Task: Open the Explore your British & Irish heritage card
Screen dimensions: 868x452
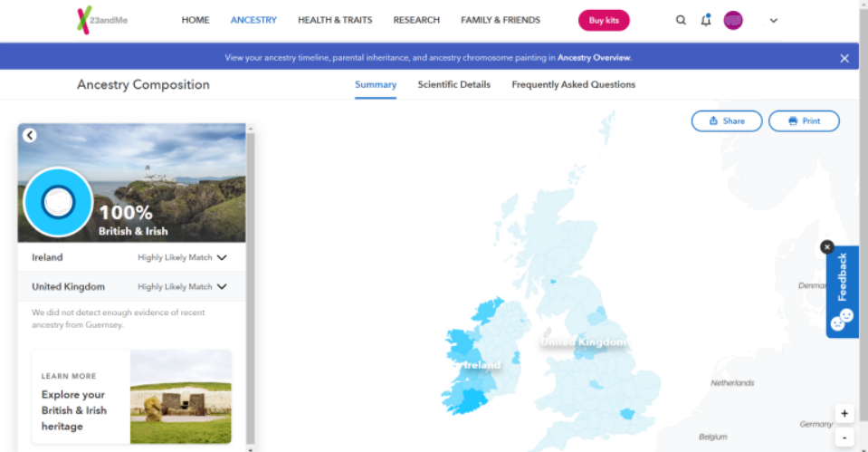Action: [x=132, y=397]
